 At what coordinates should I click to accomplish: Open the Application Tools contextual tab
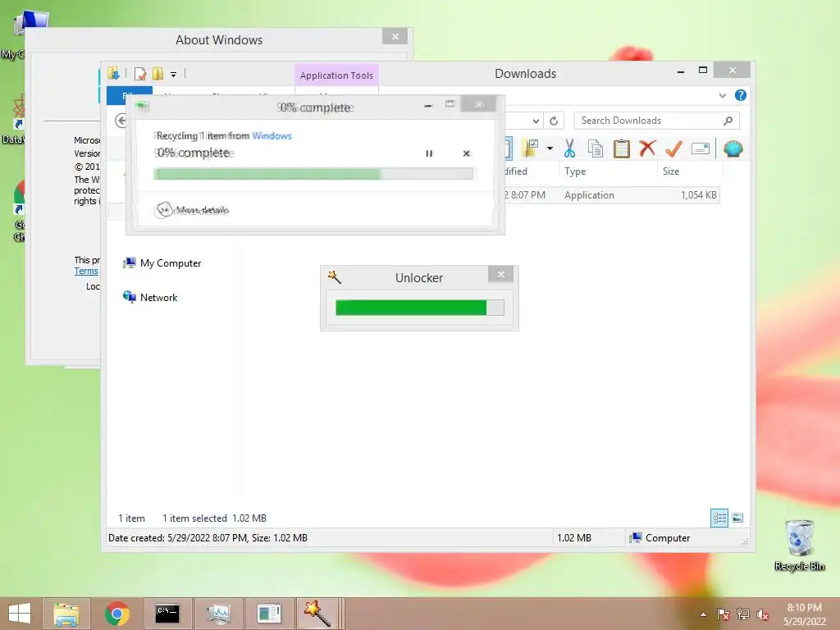[x=336, y=75]
